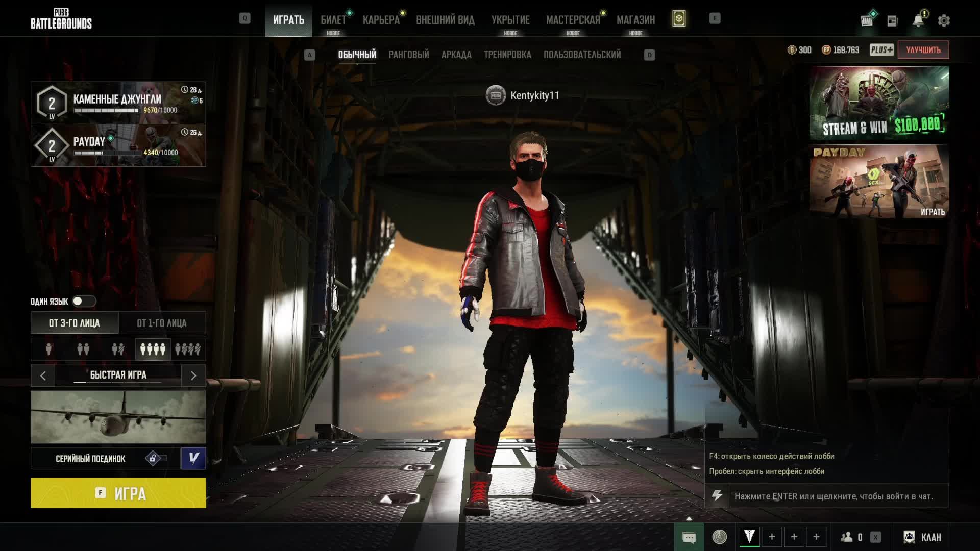Click the E key navigation badge
The width and height of the screenshot is (980, 551).
[x=715, y=18]
